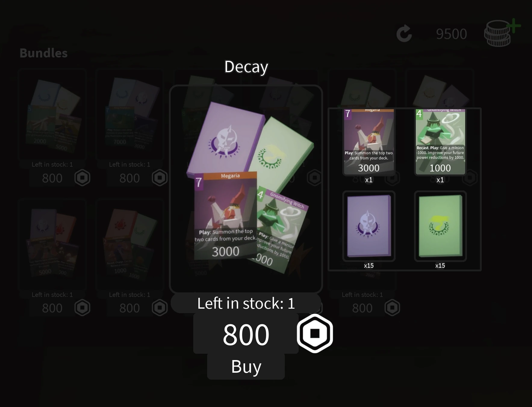Open the add coins stack icon
The width and height of the screenshot is (532, 407).
pos(502,32)
